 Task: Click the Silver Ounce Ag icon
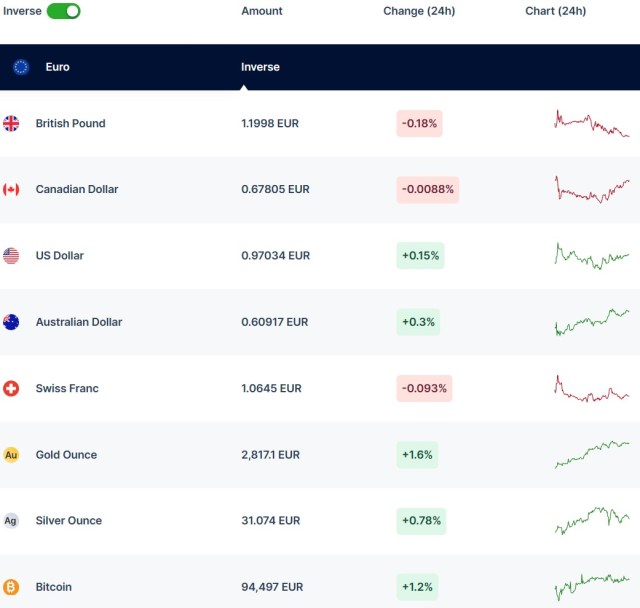pos(11,521)
